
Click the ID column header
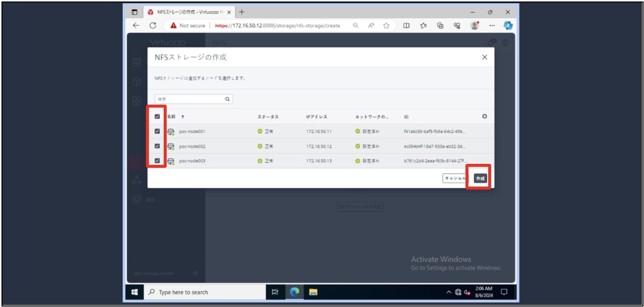(406, 117)
